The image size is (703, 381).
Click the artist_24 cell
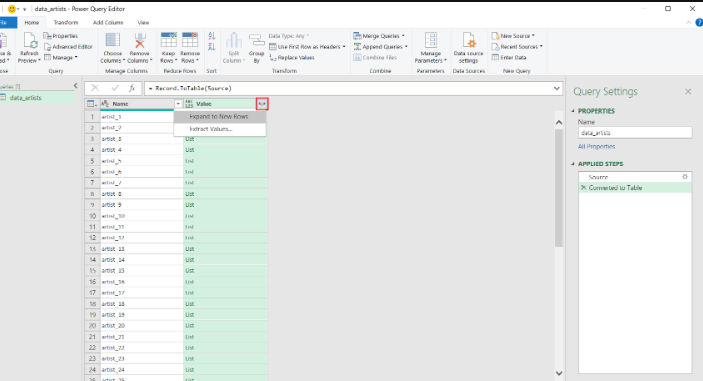pos(141,369)
